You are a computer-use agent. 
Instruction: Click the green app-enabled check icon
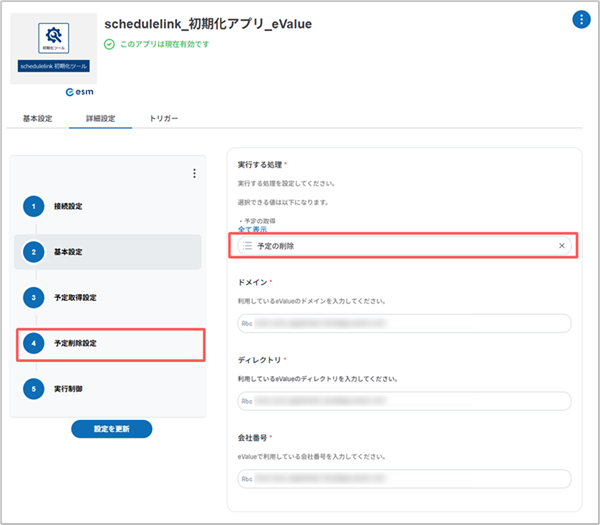(x=109, y=44)
